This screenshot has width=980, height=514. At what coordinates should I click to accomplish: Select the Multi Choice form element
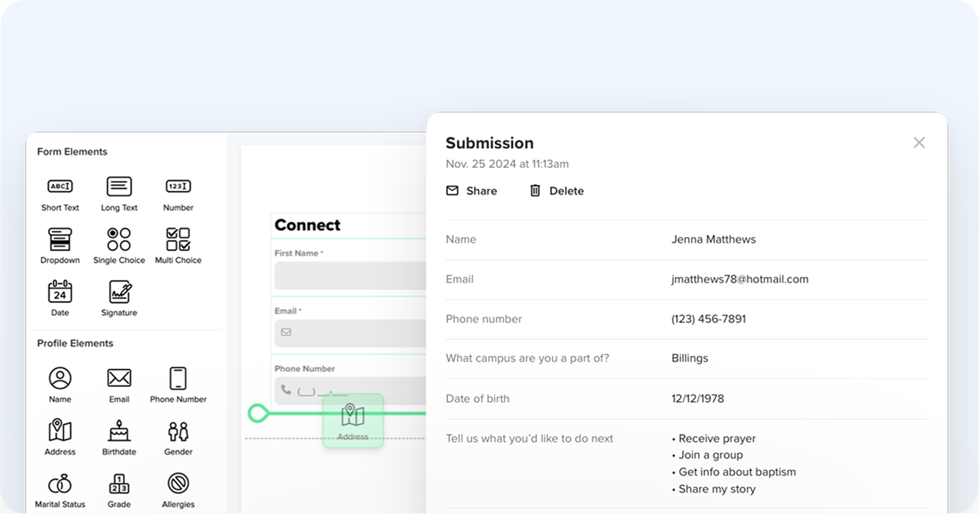pos(178,247)
